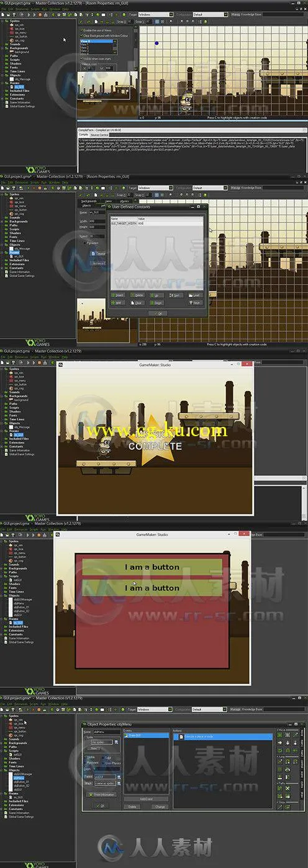Select value 800 beside GUI_TARGET_WIDTH
The image size is (308, 868).
170,222
